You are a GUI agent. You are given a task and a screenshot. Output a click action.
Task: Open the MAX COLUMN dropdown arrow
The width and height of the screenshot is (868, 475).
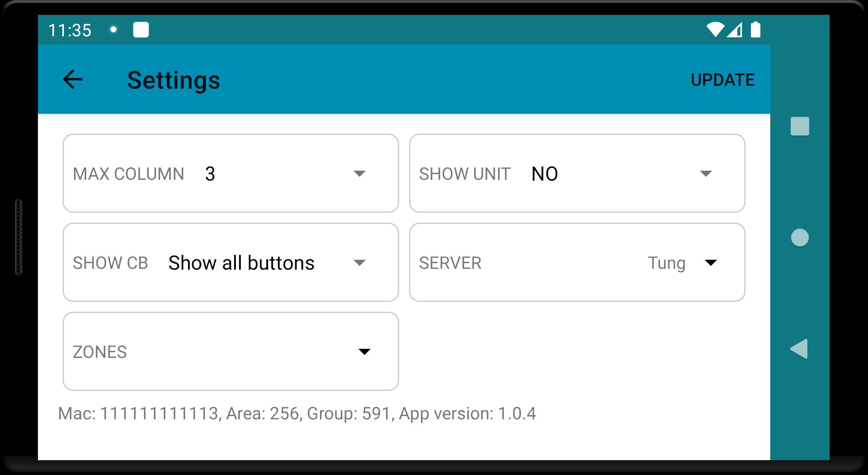pyautogui.click(x=360, y=174)
